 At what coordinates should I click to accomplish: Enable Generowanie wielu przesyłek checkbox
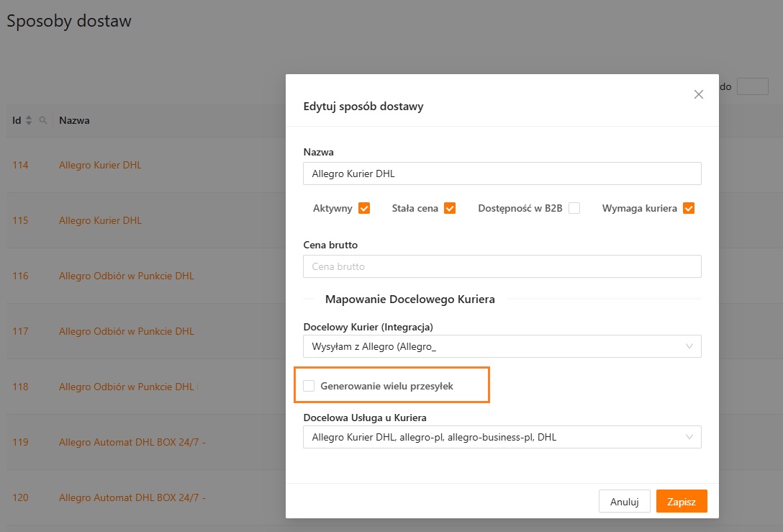309,386
